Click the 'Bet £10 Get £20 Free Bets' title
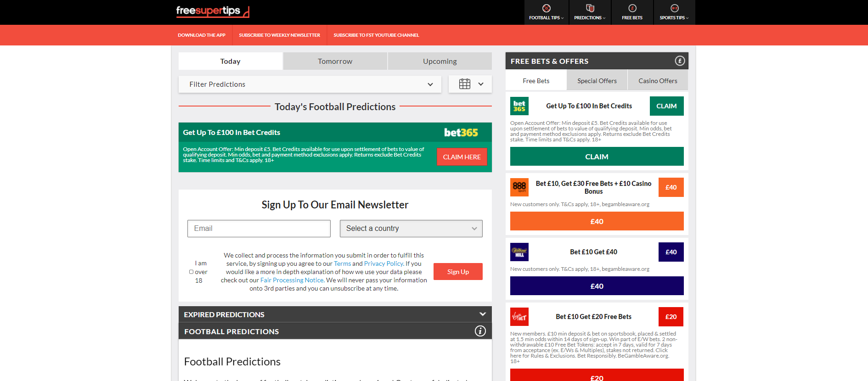The height and width of the screenshot is (381, 868). click(x=594, y=317)
